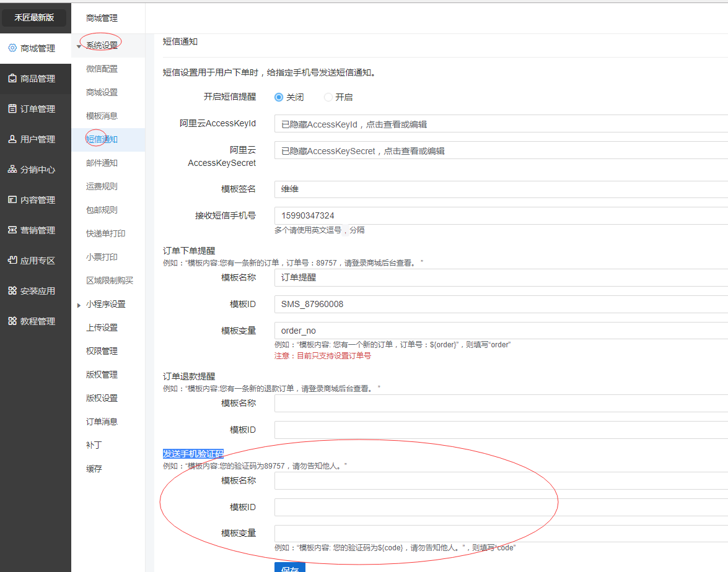The image size is (728, 572).
Task: Go to 运费规则 in the submenu
Action: pos(102,186)
